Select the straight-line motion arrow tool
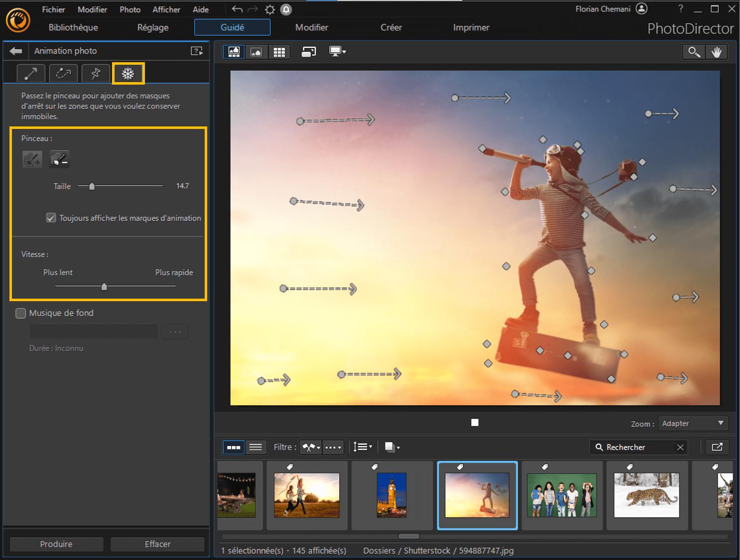This screenshot has width=740, height=560. pos(30,73)
